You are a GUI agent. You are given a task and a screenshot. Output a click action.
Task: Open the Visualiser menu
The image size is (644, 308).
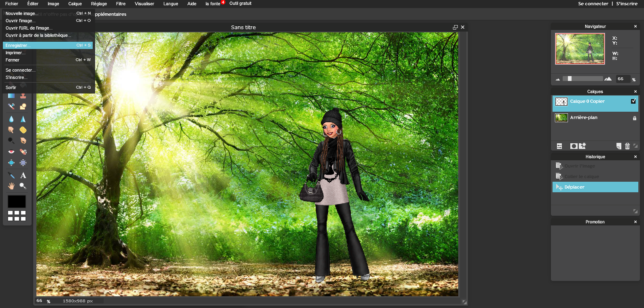tap(145, 4)
